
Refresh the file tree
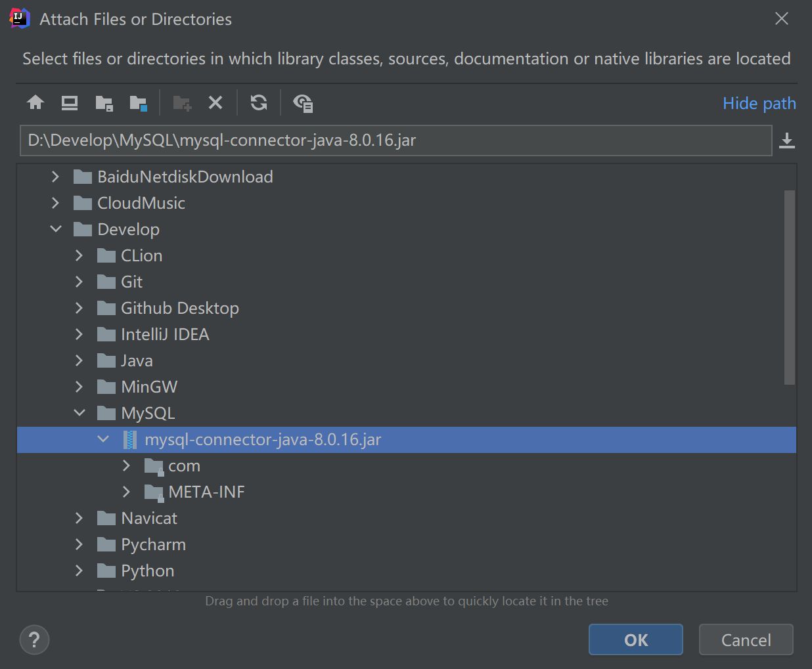coord(259,102)
